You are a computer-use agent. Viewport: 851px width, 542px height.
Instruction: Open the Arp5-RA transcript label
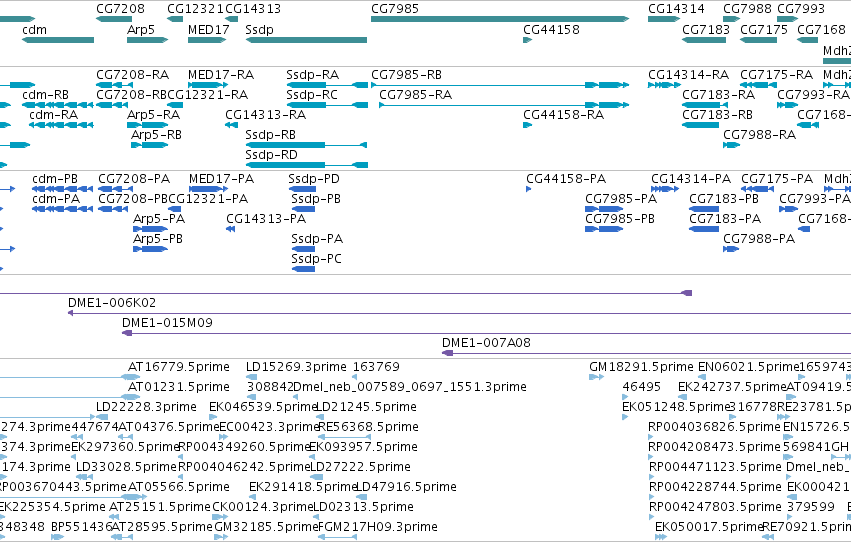[153, 114]
